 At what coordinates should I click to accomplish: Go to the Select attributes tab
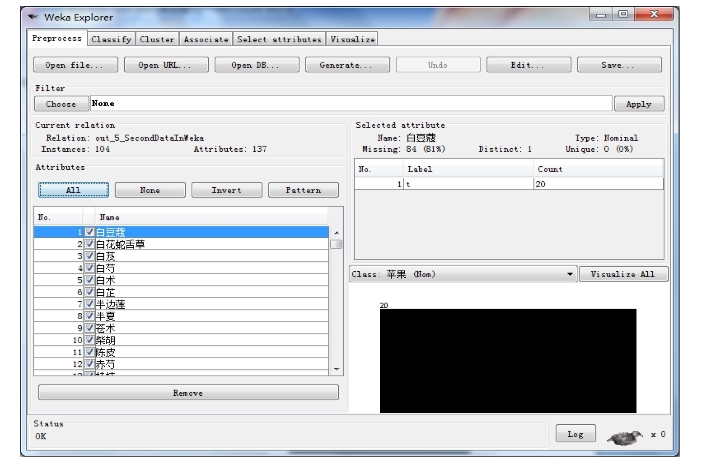[279, 39]
